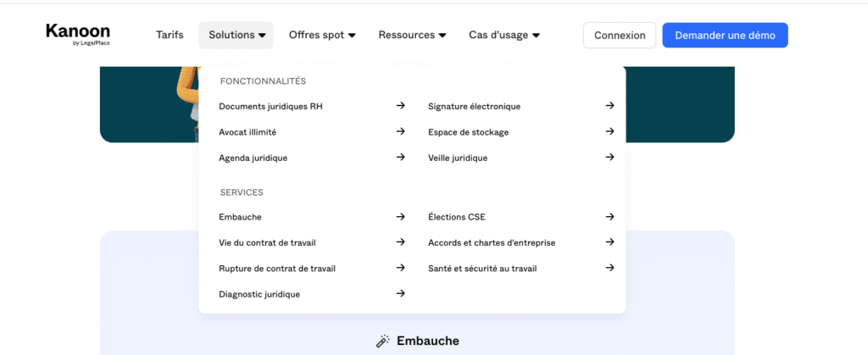Select Agenda juridique from the menu

click(253, 158)
